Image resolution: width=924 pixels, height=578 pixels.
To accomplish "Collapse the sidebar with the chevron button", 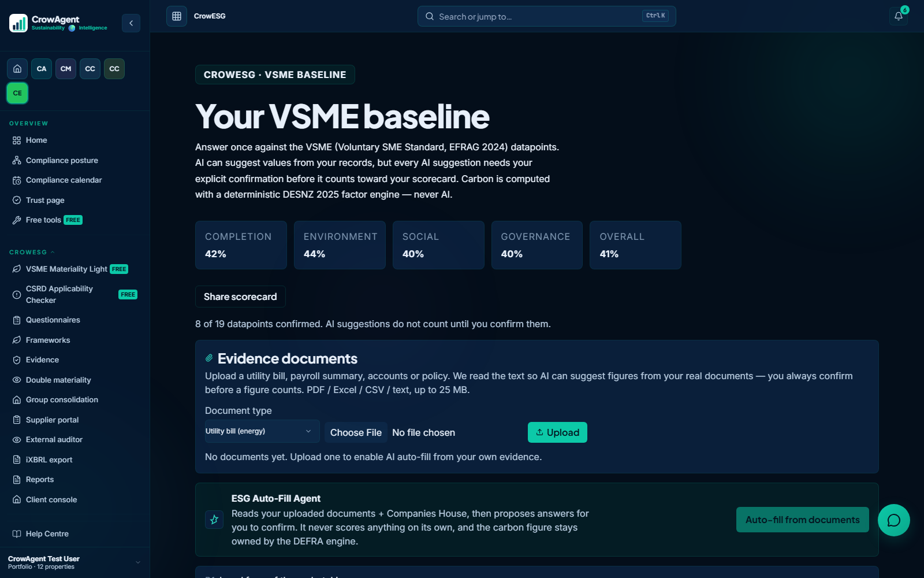I will tap(131, 23).
